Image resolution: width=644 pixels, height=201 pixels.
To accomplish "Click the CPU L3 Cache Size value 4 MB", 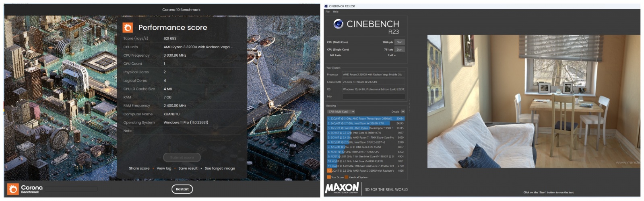I will pos(167,89).
